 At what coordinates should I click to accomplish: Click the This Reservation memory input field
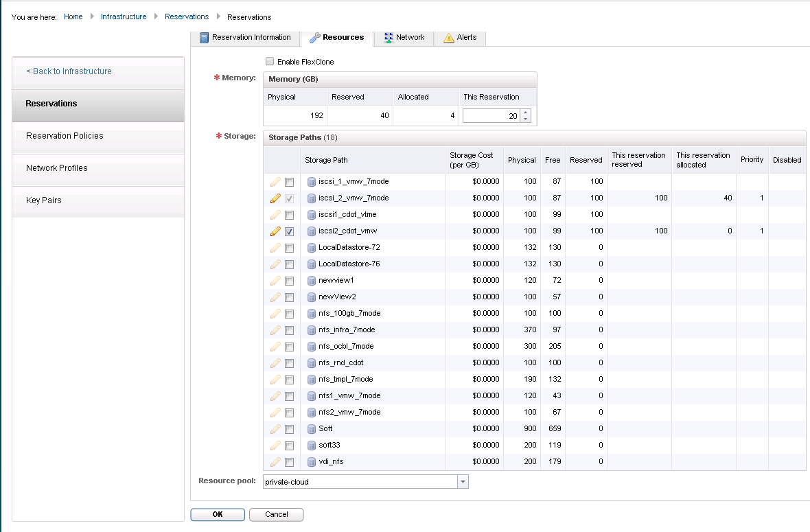coord(491,116)
